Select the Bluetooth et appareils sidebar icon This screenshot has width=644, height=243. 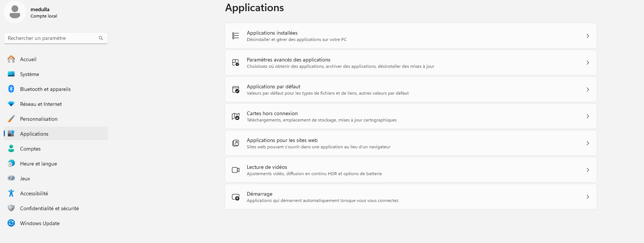(11, 89)
